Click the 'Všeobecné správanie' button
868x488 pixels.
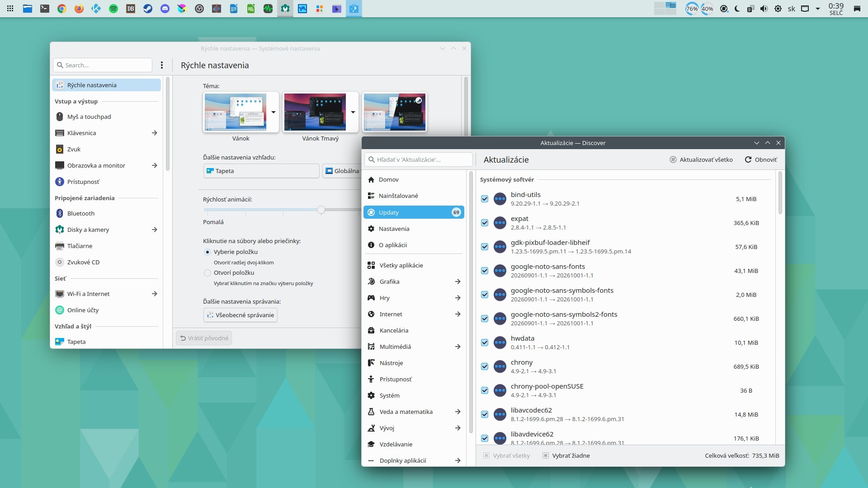click(x=241, y=315)
